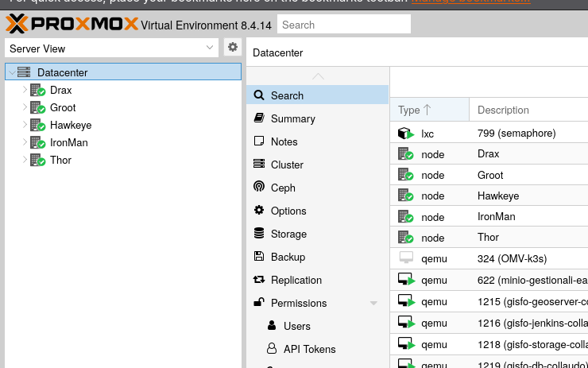This screenshot has width=588, height=368.
Task: Click the top Search input field
Action: pos(343,25)
